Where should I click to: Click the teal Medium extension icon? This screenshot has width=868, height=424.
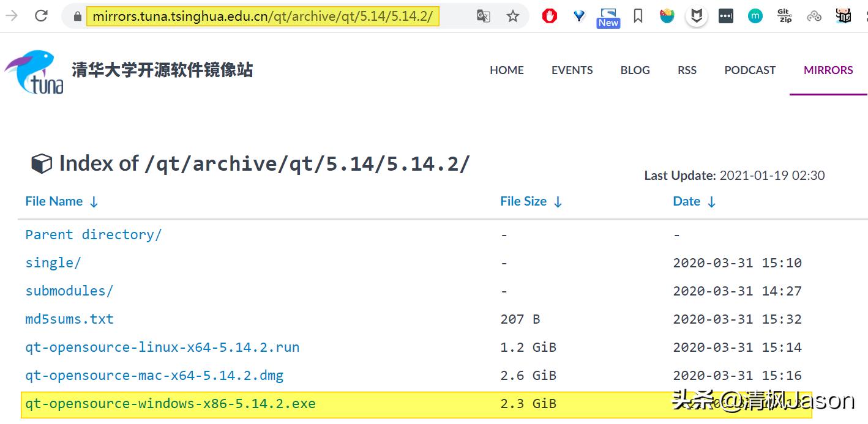[755, 16]
